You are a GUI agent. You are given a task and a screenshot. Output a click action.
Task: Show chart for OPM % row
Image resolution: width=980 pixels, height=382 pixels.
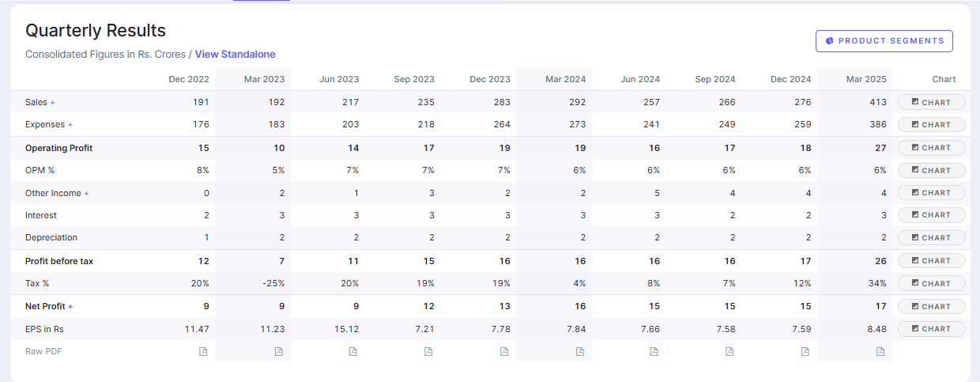932,170
